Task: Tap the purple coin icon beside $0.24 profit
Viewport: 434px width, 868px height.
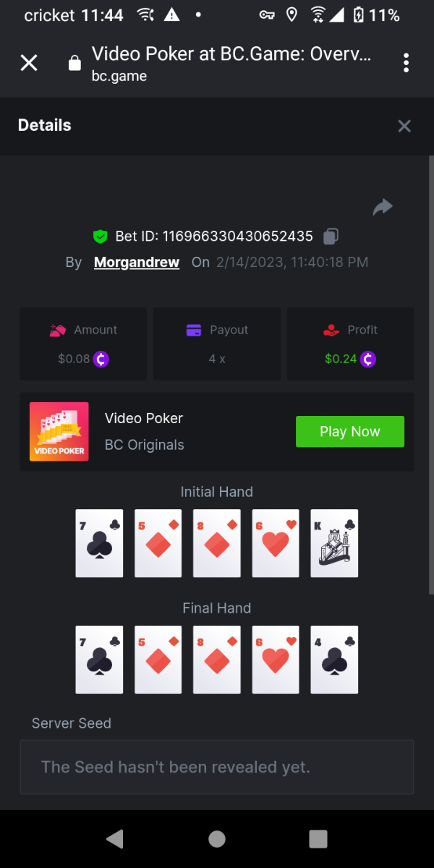Action: tap(368, 359)
